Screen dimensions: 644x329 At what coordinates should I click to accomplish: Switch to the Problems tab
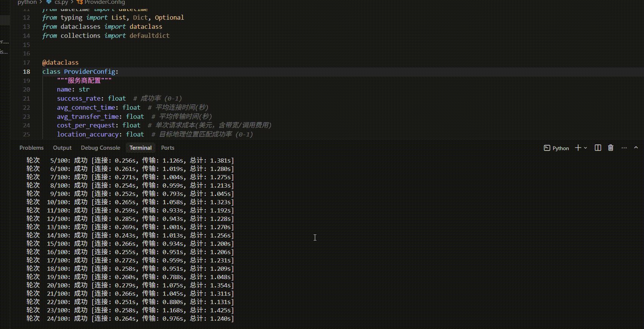pyautogui.click(x=31, y=148)
